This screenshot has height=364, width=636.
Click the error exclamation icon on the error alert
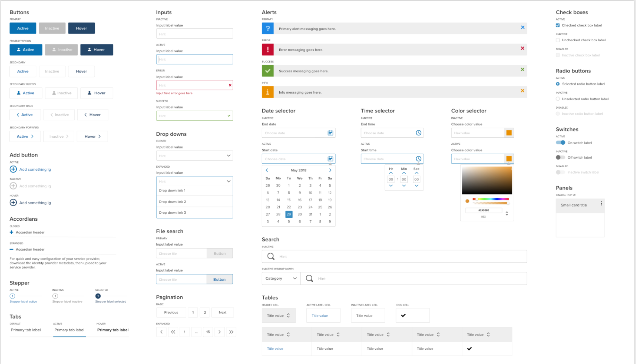tap(268, 49)
